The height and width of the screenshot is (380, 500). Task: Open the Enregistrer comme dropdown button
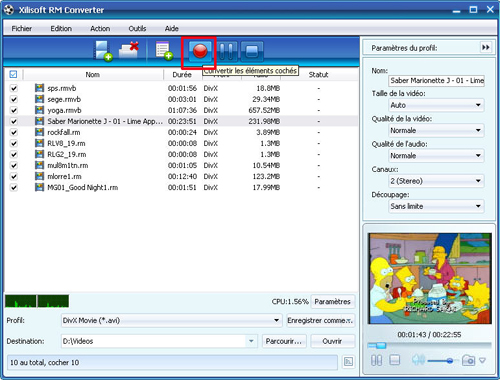coord(320,320)
